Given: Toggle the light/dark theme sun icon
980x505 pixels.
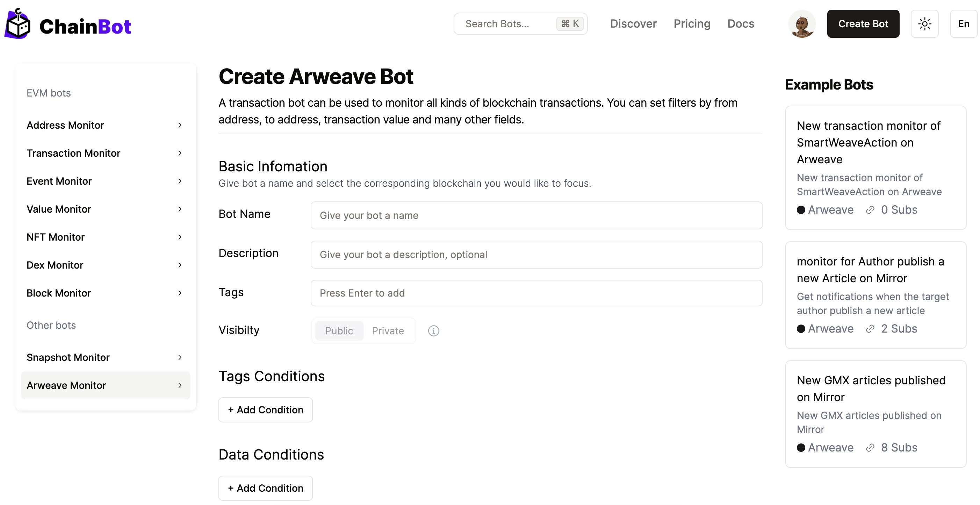Looking at the screenshot, I should (924, 24).
